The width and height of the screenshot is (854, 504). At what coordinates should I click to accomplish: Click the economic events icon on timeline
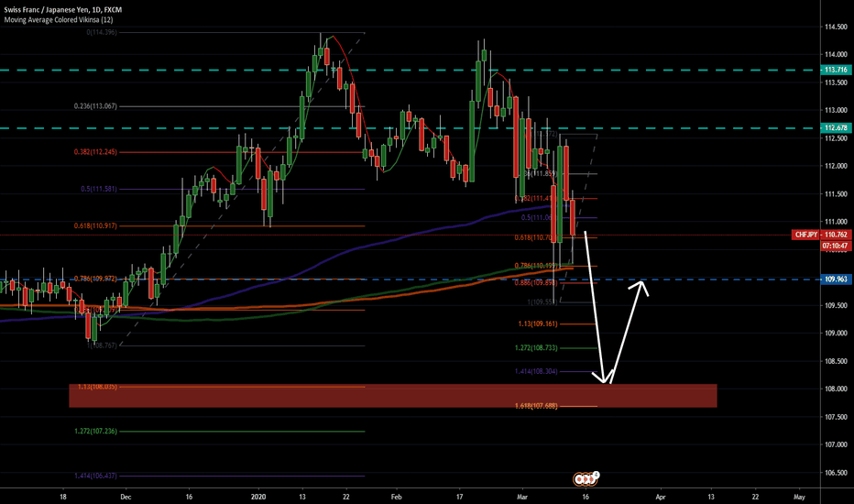tap(586, 479)
